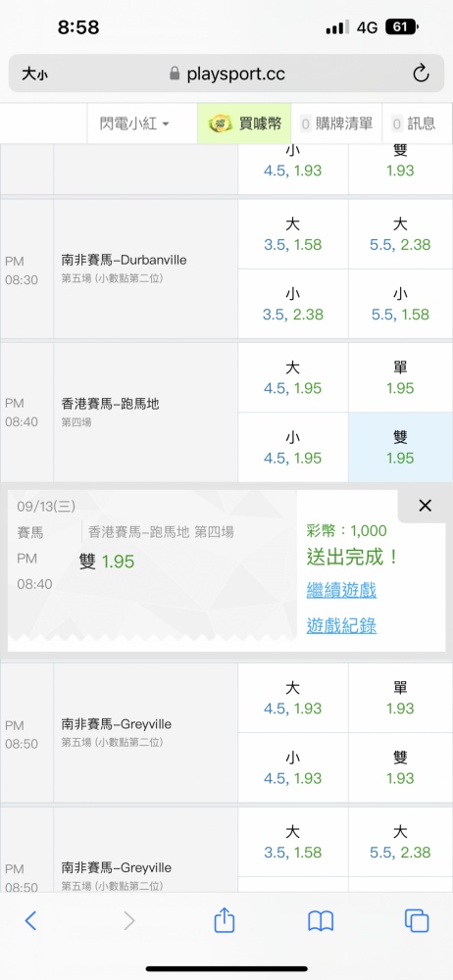The height and width of the screenshot is (980, 453).
Task: Select 大 4.5, 1.95 for 跑馬地 race
Action: tap(293, 377)
